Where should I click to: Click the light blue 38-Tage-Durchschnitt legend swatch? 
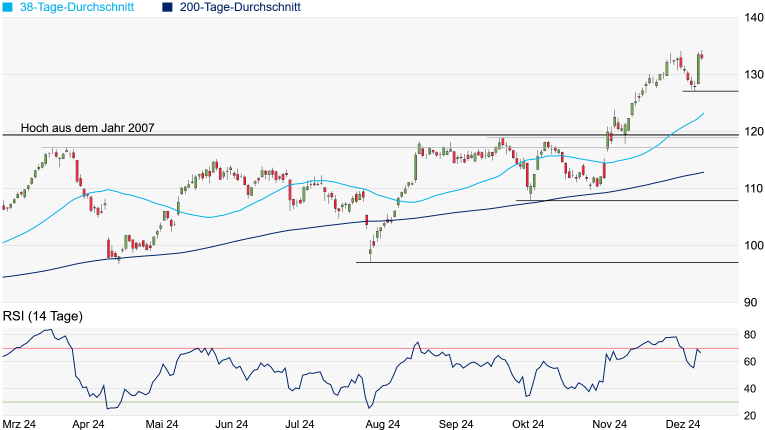[7, 7]
